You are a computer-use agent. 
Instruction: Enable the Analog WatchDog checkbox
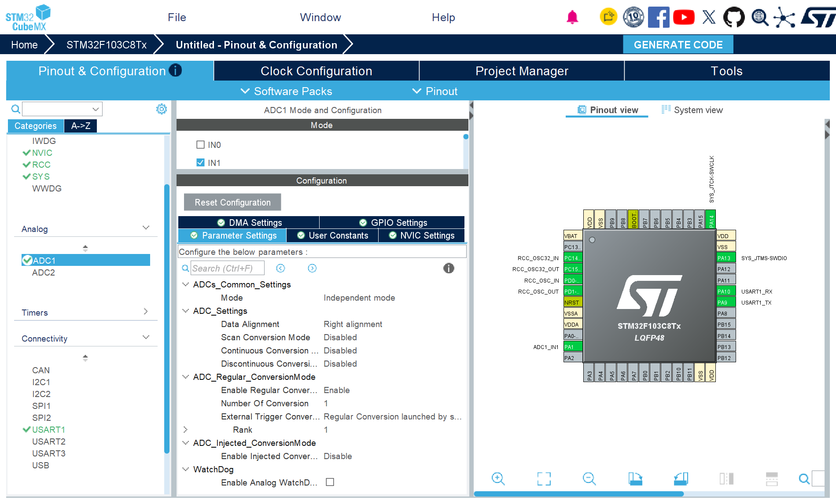coord(330,482)
